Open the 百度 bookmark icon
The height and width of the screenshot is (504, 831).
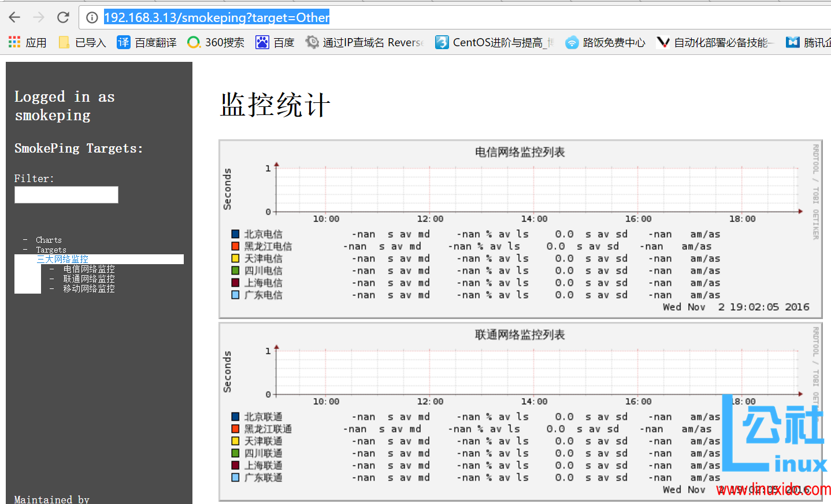pos(261,42)
